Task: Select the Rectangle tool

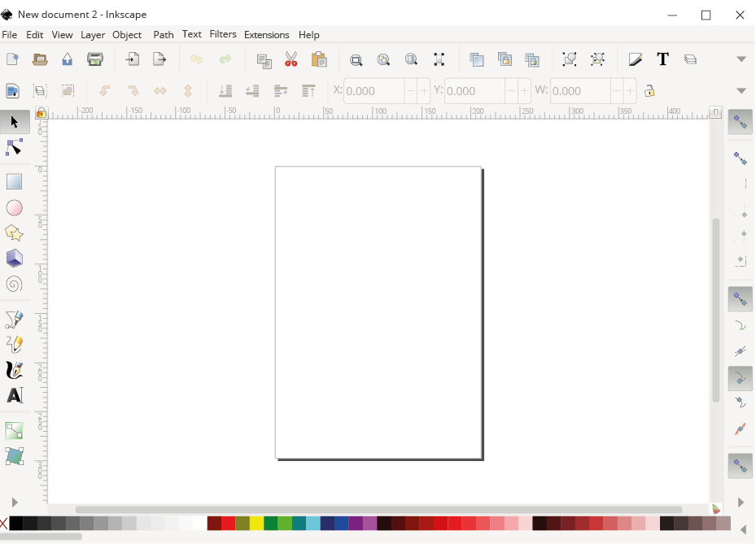Action: (14, 181)
